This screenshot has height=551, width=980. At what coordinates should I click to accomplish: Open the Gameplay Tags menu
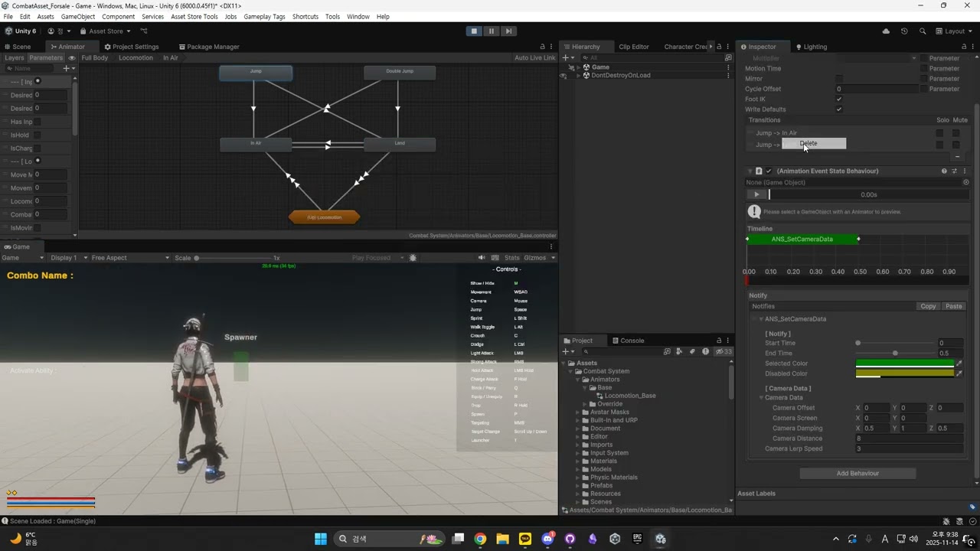click(264, 16)
